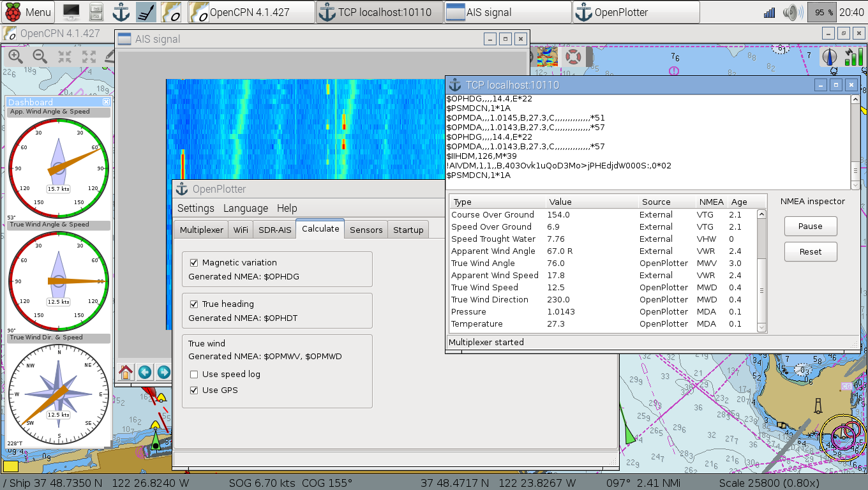
Task: Toggle the Magnetic variation checkbox
Action: (194, 262)
